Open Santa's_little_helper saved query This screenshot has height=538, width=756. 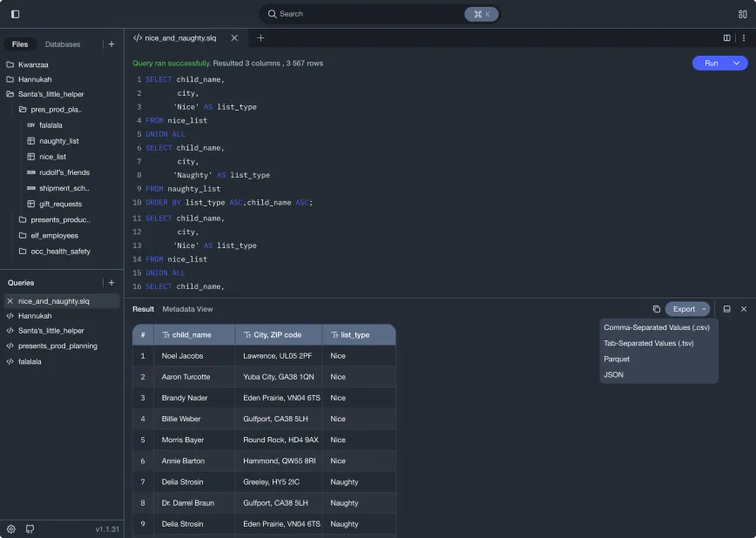pyautogui.click(x=51, y=331)
